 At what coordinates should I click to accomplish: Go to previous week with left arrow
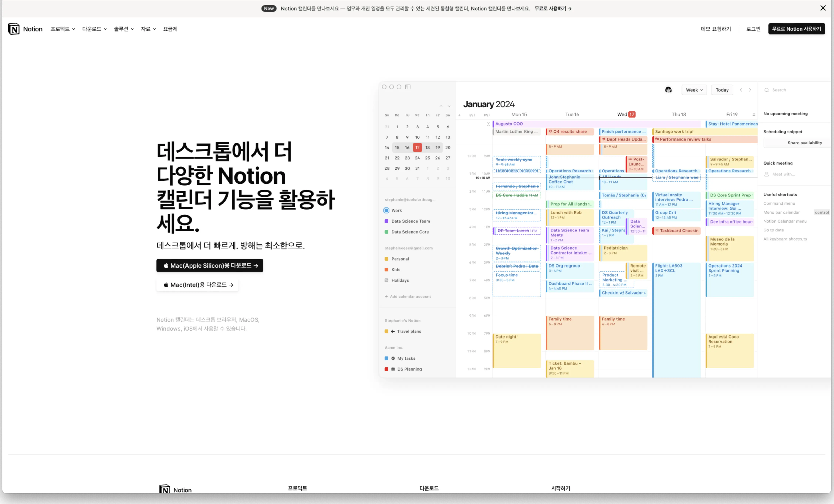point(741,90)
